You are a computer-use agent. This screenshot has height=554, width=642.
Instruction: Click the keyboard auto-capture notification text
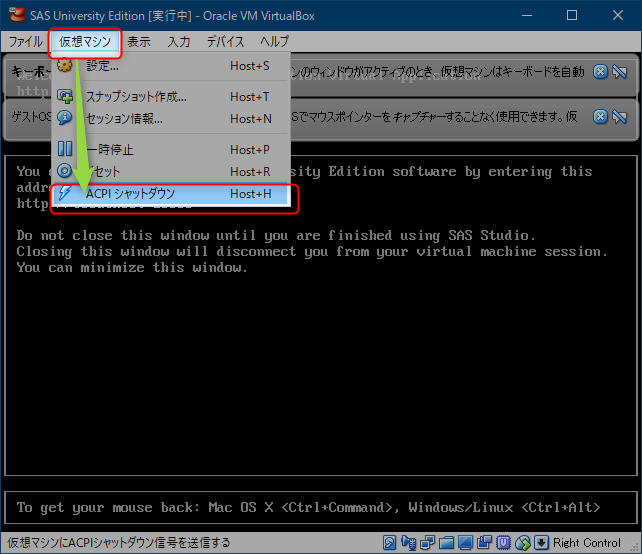pyautogui.click(x=437, y=72)
